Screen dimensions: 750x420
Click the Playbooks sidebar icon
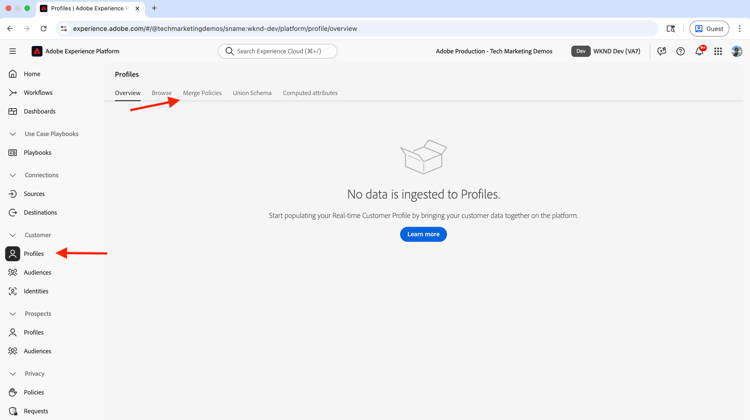coord(13,153)
